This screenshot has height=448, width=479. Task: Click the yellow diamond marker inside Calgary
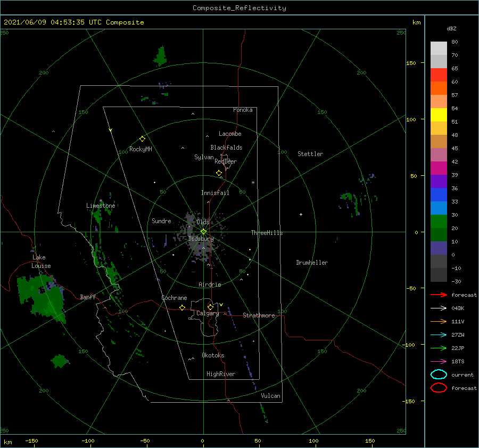click(210, 307)
